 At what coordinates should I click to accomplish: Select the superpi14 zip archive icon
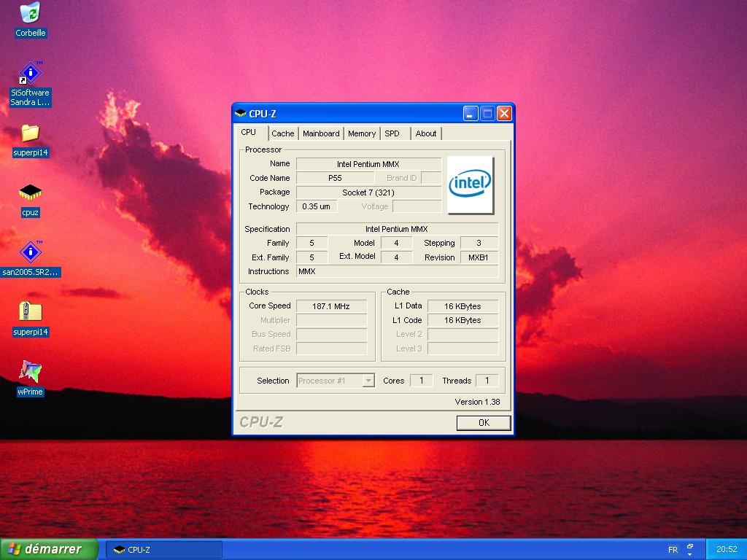(x=30, y=319)
